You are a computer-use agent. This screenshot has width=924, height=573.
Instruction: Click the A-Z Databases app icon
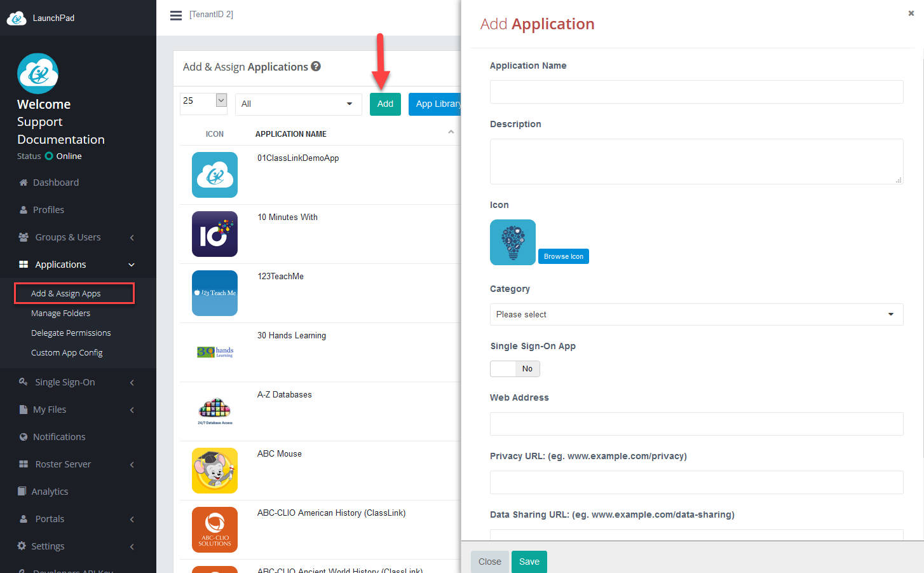coord(215,411)
